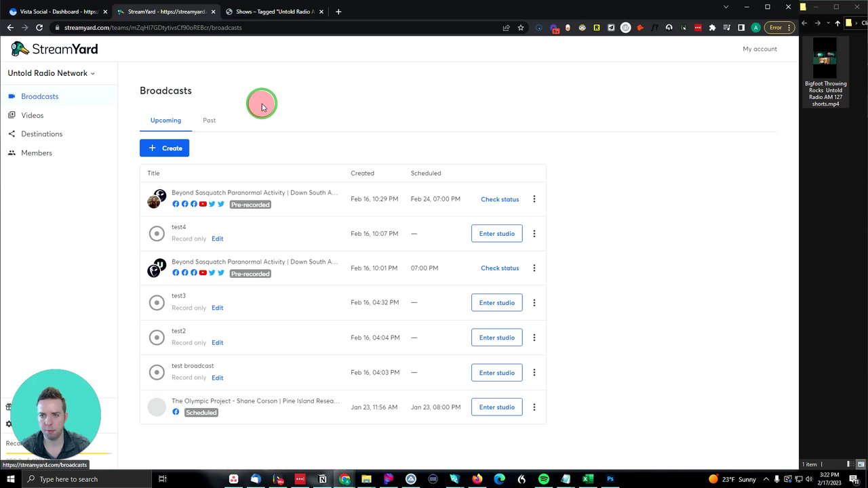Open Excel from the taskbar
868x488 pixels.
(588, 479)
